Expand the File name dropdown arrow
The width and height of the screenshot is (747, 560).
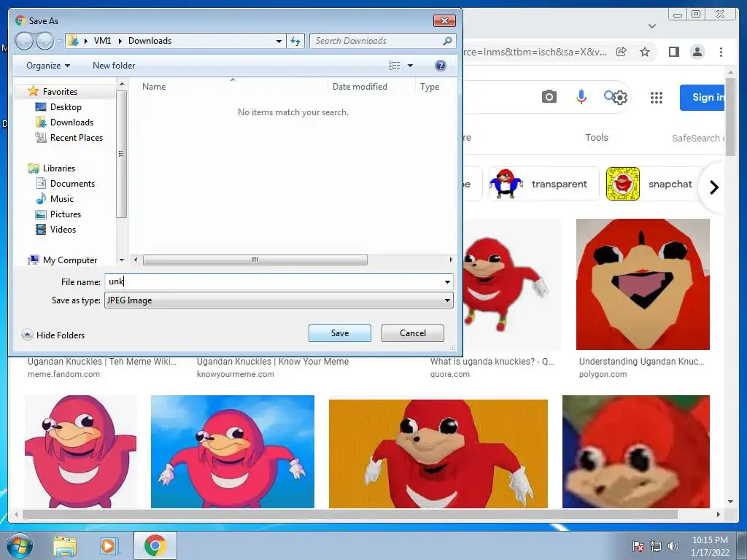[x=447, y=282]
